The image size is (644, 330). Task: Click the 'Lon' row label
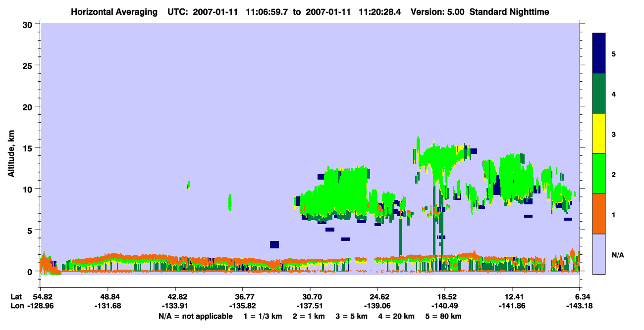click(16, 306)
